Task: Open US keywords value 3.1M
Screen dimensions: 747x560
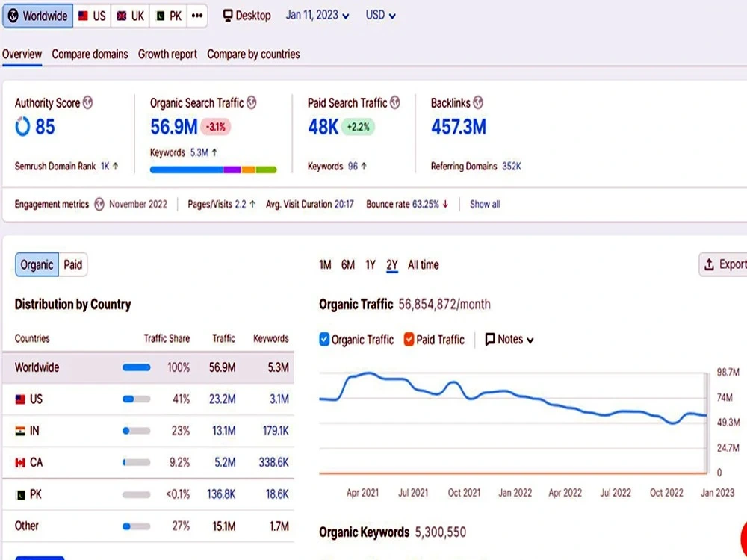Action: (x=279, y=399)
